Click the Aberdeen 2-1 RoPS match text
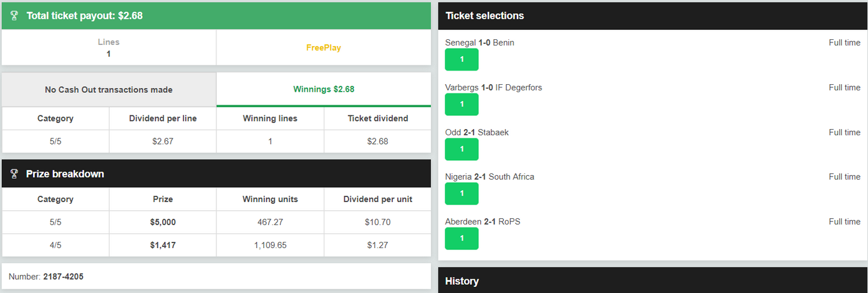The height and width of the screenshot is (293, 868). (x=483, y=221)
